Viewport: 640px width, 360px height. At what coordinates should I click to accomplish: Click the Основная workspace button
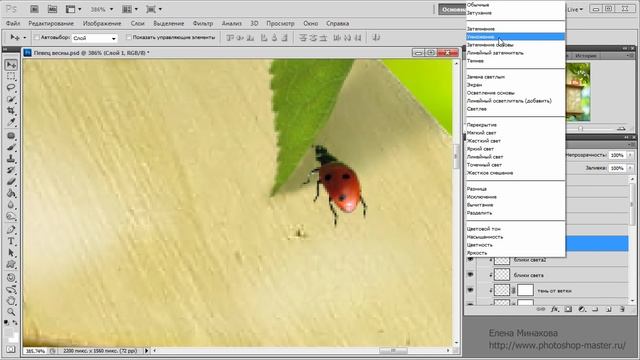pos(452,9)
